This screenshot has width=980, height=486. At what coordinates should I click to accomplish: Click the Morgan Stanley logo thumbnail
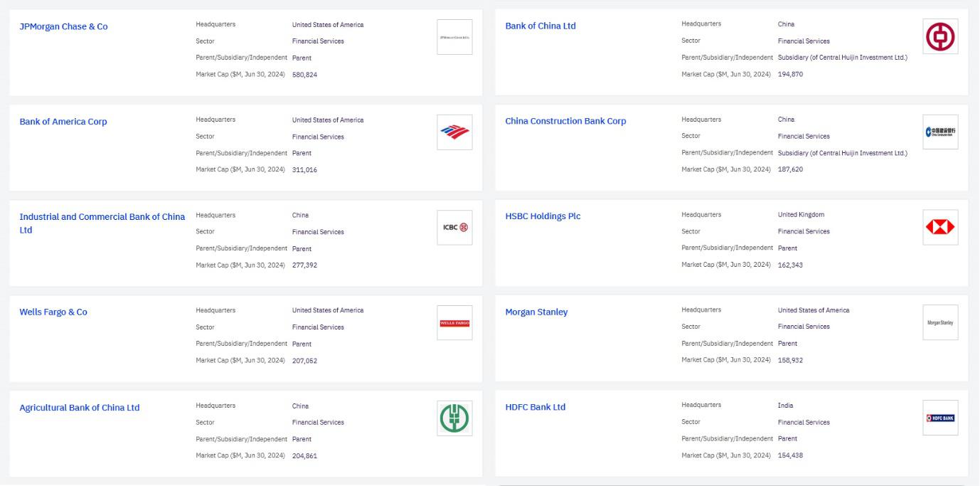pyautogui.click(x=940, y=322)
